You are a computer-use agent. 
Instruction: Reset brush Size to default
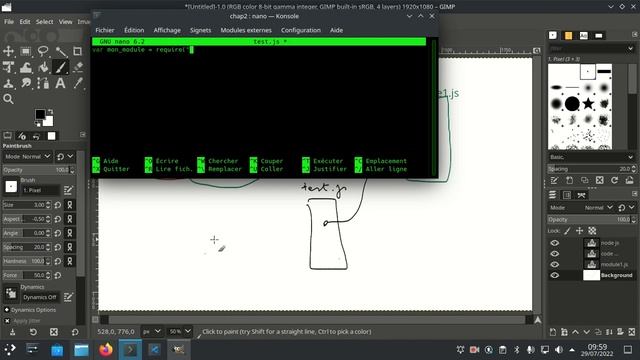pyautogui.click(x=58, y=205)
